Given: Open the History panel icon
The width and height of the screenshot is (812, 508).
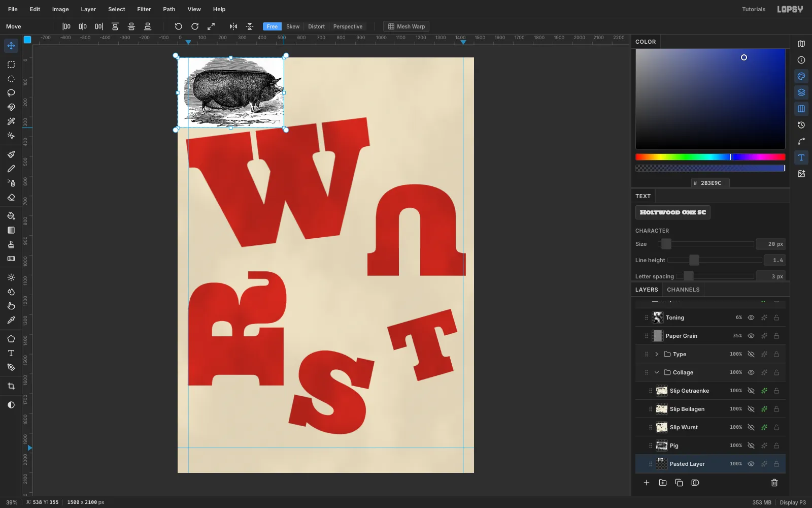Looking at the screenshot, I should (801, 125).
